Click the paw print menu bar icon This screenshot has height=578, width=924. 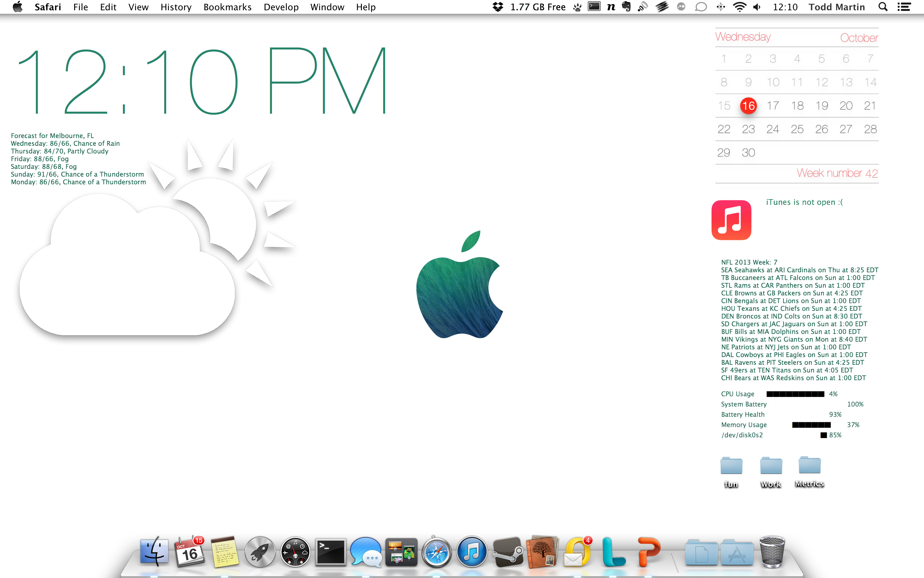point(577,7)
